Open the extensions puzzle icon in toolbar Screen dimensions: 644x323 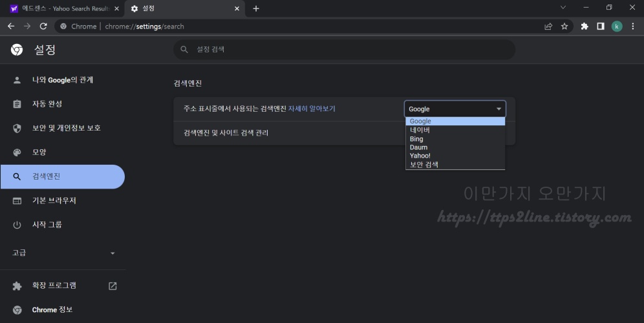coord(585,26)
